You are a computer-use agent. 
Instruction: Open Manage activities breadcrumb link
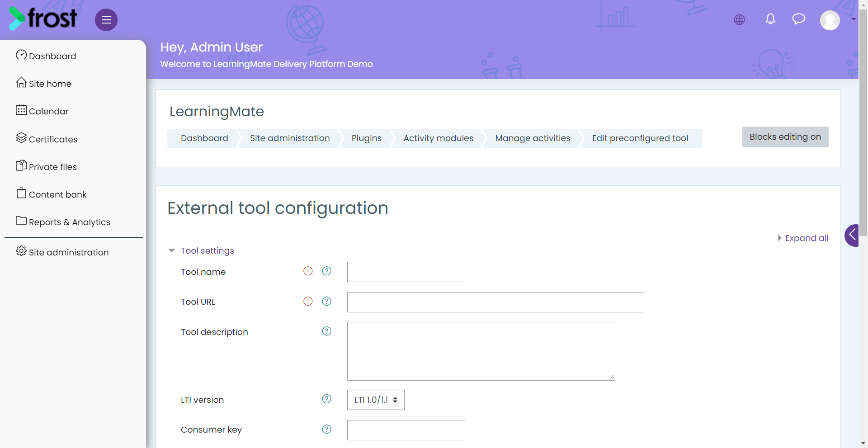533,138
